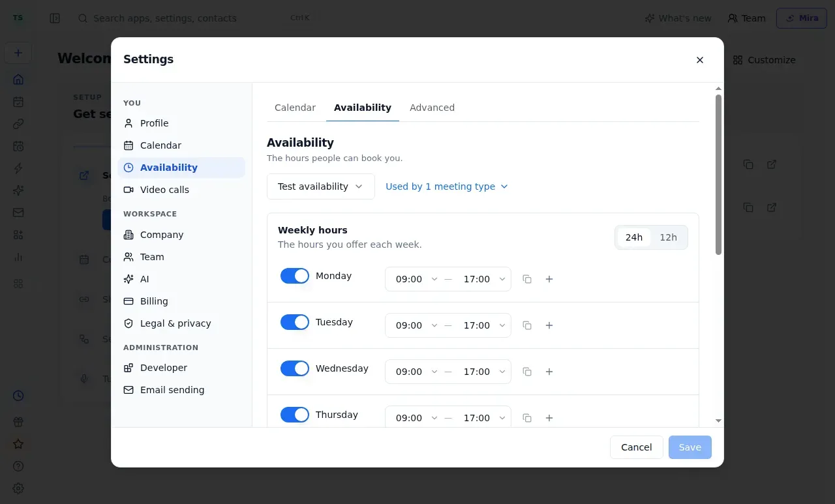Turn off Monday availability toggle
The image size is (835, 504).
pyautogui.click(x=295, y=276)
